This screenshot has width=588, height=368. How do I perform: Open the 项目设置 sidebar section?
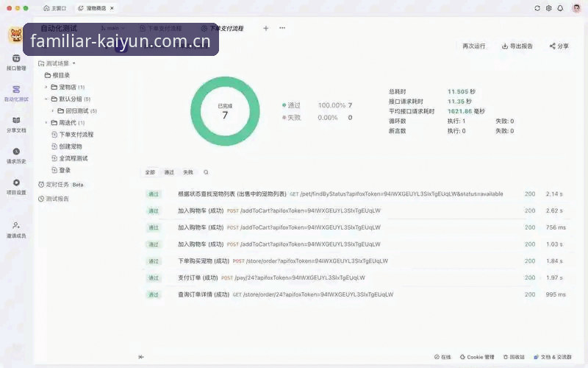coord(16,187)
